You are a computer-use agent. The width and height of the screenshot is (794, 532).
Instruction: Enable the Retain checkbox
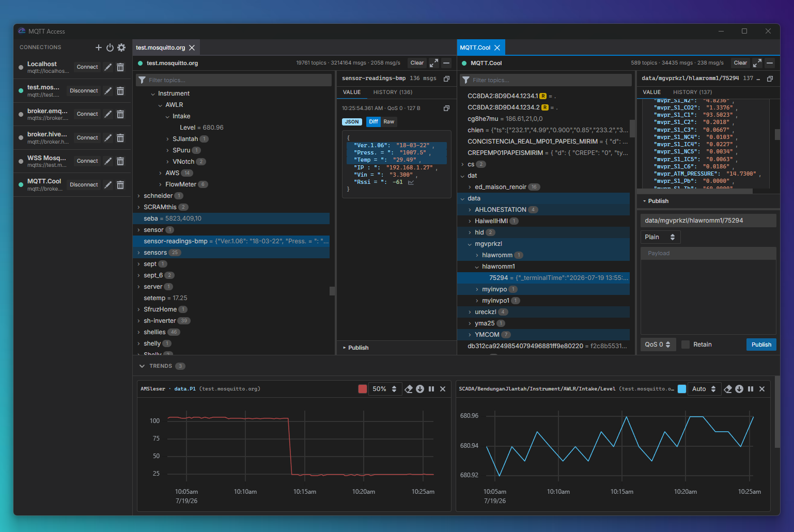686,345
